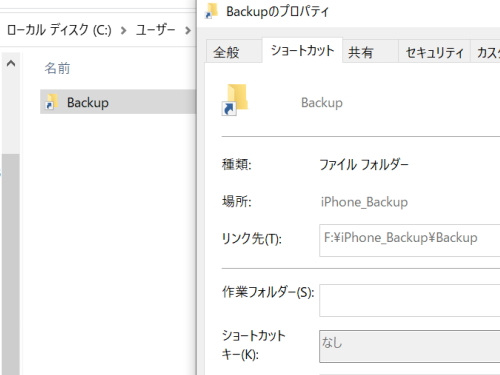This screenshot has height=375, width=500.
Task: Expand the chevron after ローカル ディスク (C:)
Action: [x=123, y=30]
